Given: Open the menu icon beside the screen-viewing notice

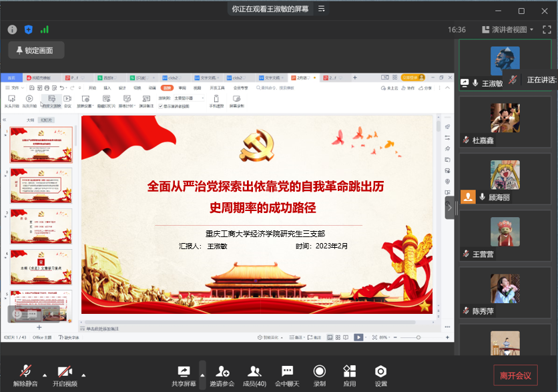Looking at the screenshot, I should [322, 9].
